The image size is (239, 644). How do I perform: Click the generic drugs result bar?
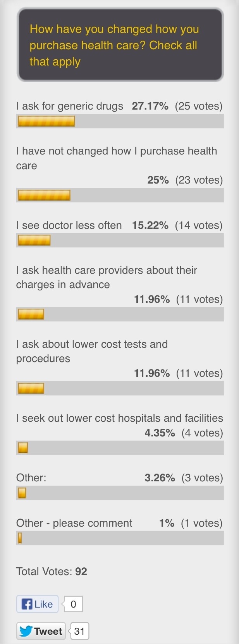(x=120, y=121)
